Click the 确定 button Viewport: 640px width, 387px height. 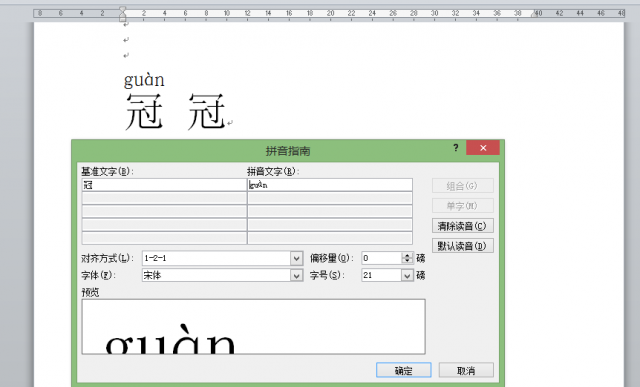tap(403, 370)
